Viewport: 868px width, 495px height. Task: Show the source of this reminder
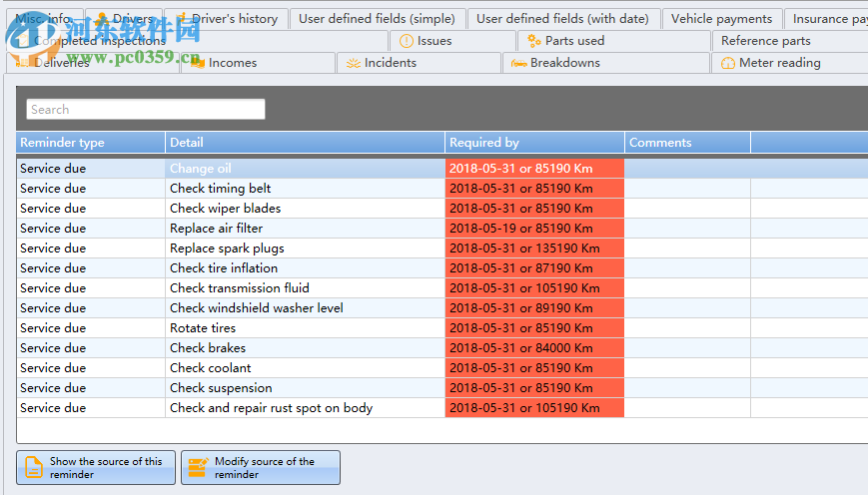point(96,467)
